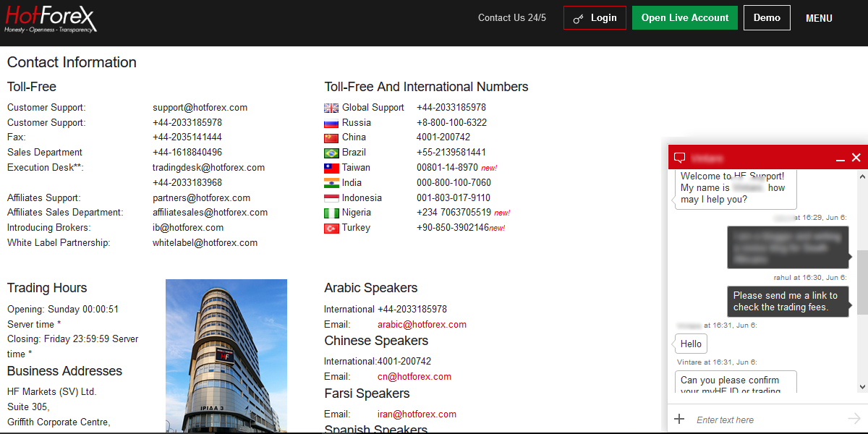
Task: Click the China flag icon
Action: pyautogui.click(x=331, y=137)
